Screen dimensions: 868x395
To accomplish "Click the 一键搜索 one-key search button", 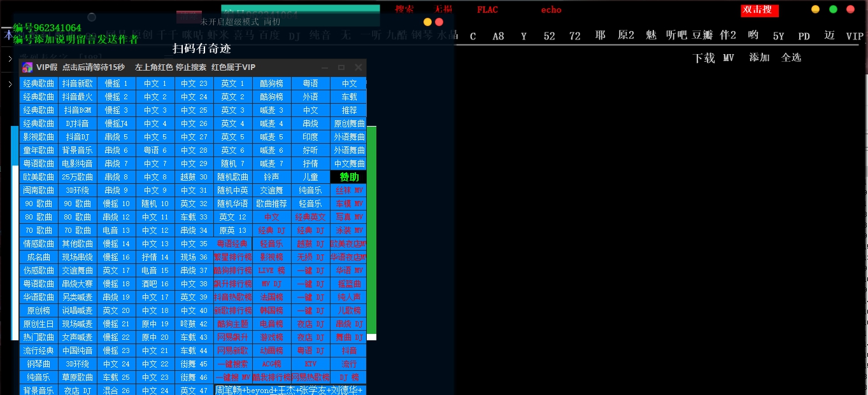I will point(232,363).
